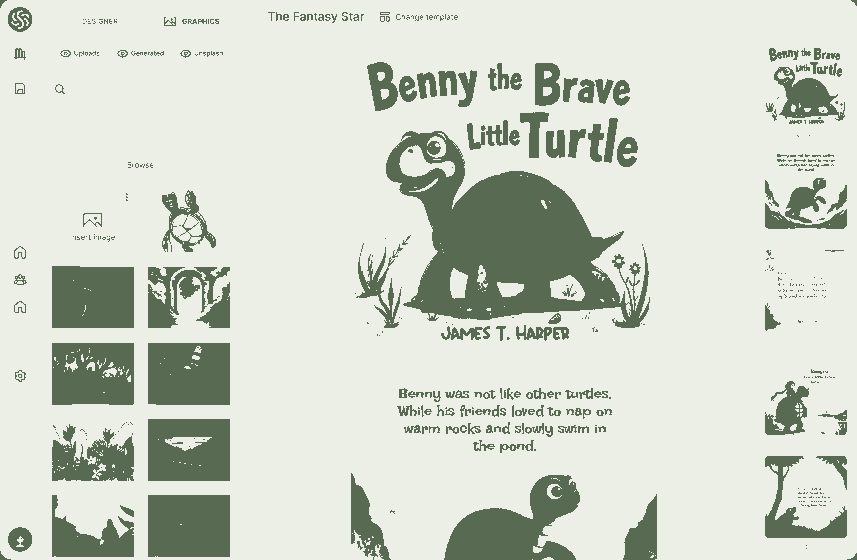Select the cover page thumbnail on right
Viewport: 857px width, 560px height.
pyautogui.click(x=806, y=86)
